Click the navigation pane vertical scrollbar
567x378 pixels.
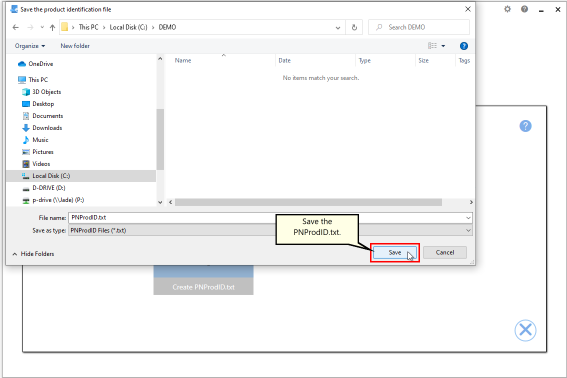point(160,139)
